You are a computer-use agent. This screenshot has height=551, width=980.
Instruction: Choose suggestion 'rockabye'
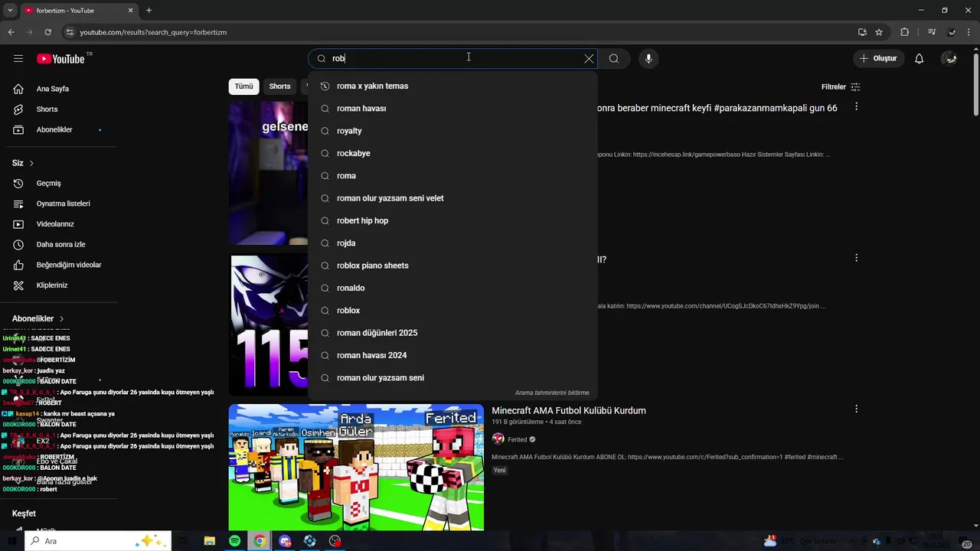pyautogui.click(x=452, y=153)
